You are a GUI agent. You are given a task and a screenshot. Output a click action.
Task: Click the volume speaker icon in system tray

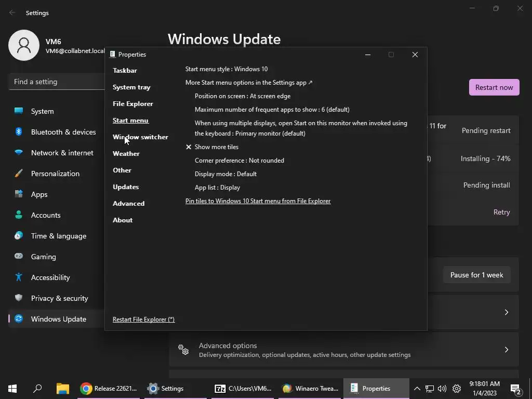pyautogui.click(x=442, y=389)
